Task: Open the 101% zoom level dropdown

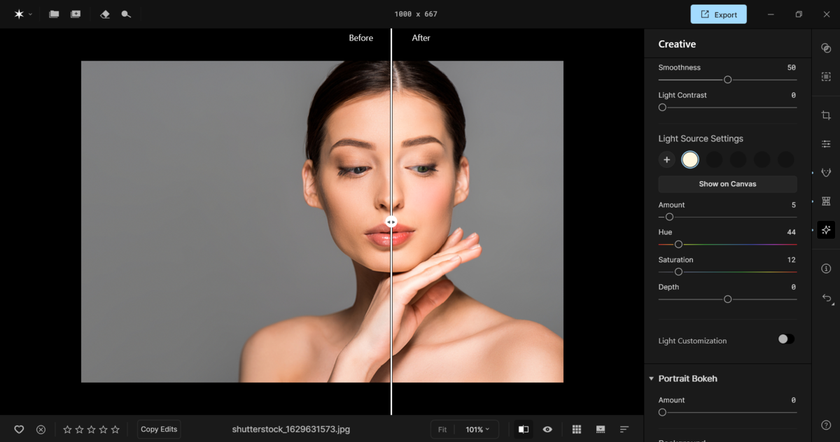Action: pyautogui.click(x=477, y=429)
